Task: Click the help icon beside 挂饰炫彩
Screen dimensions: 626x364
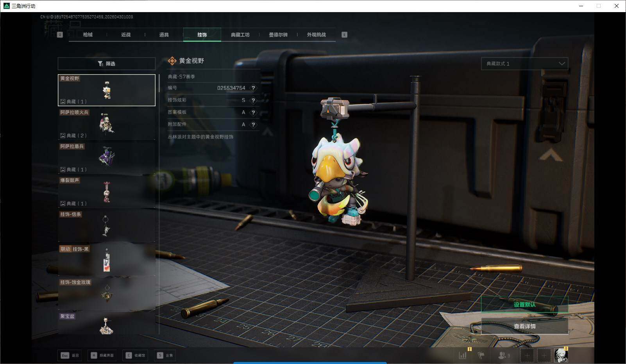Action: [253, 100]
